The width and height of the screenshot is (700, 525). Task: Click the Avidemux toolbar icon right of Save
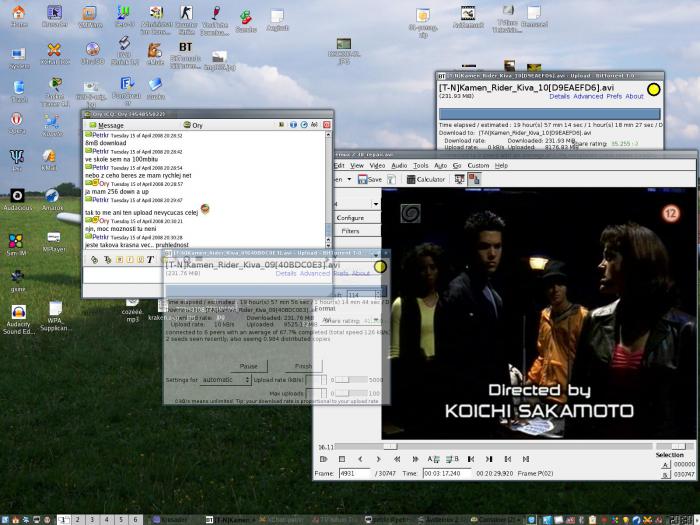click(x=391, y=179)
